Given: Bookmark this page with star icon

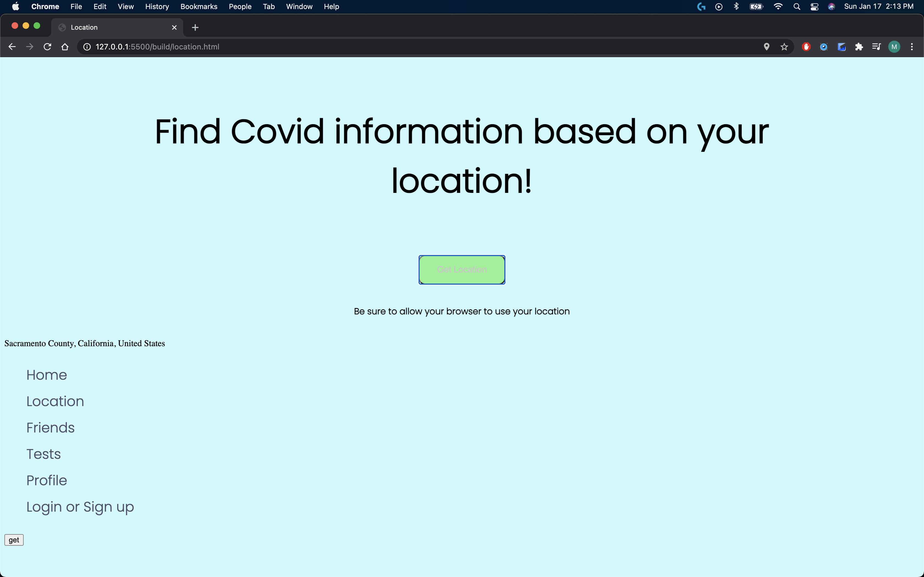Looking at the screenshot, I should pos(784,46).
